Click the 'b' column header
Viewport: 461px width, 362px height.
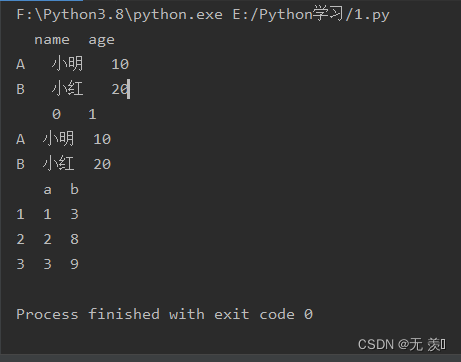pyautogui.click(x=74, y=189)
